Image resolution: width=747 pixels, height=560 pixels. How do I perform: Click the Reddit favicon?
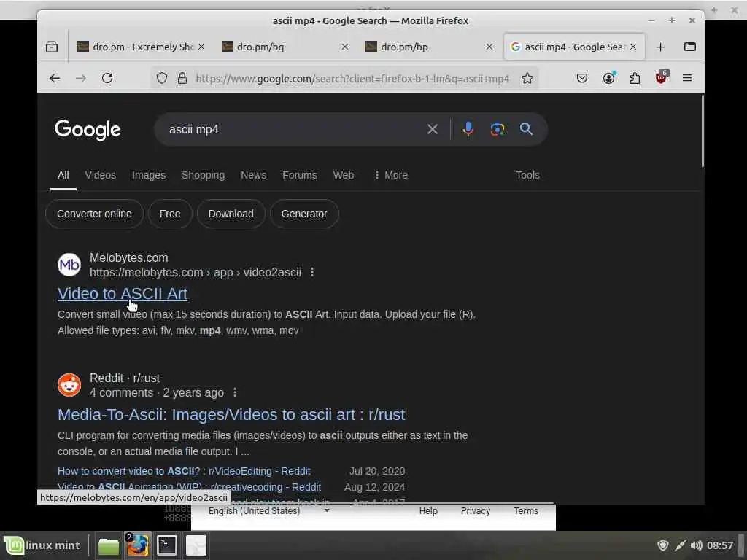point(69,385)
